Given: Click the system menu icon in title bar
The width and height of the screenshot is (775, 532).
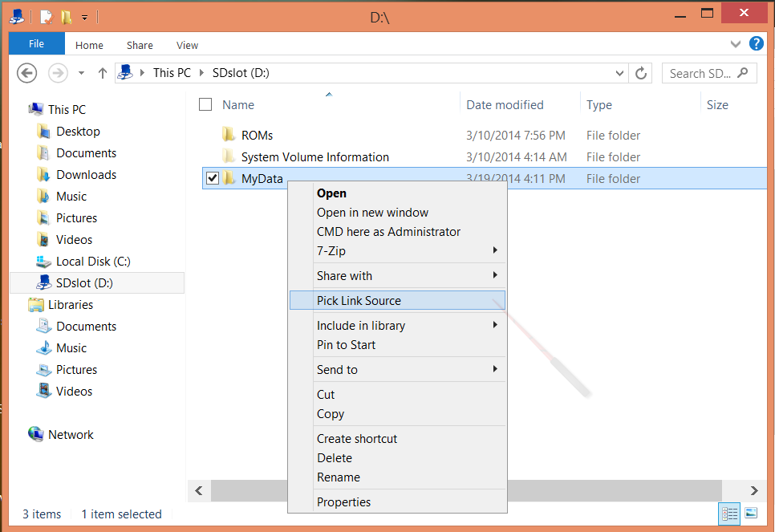Looking at the screenshot, I should tap(18, 18).
